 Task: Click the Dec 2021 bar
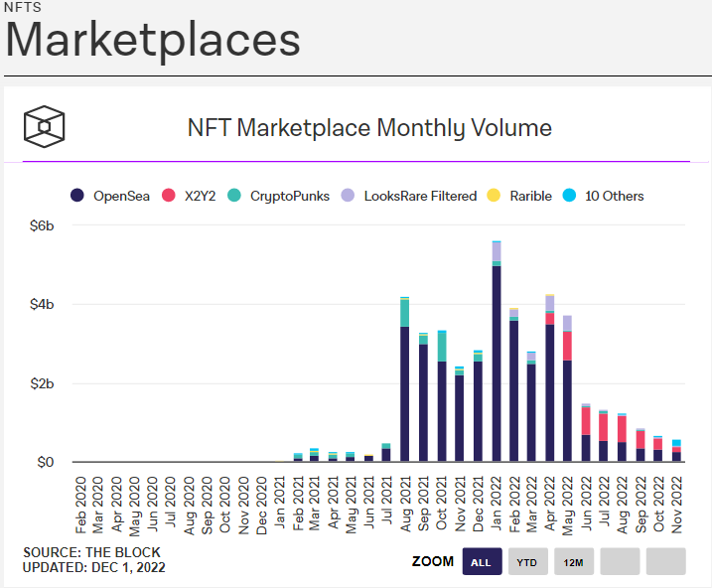coord(478,406)
